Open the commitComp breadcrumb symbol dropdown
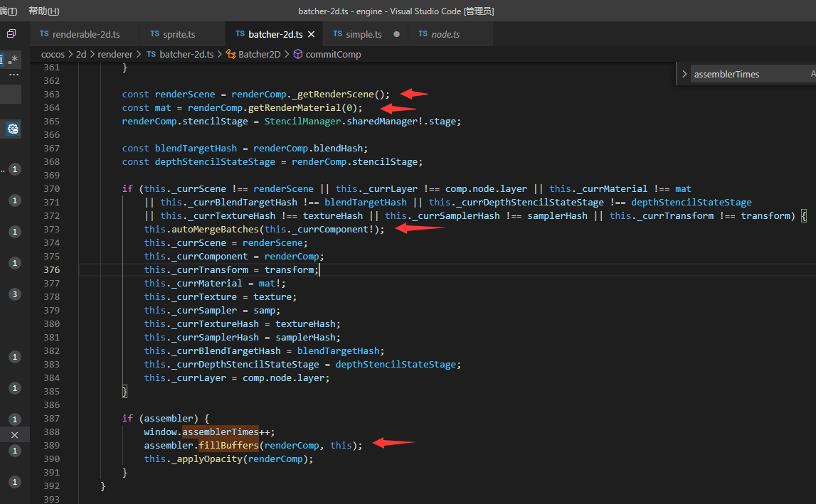816x504 pixels. [332, 54]
